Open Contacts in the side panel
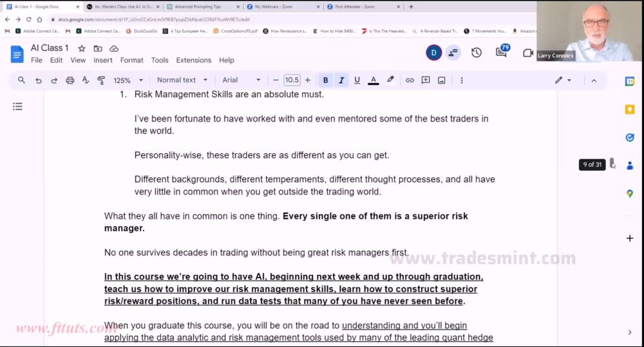644x347 pixels. 630,165
